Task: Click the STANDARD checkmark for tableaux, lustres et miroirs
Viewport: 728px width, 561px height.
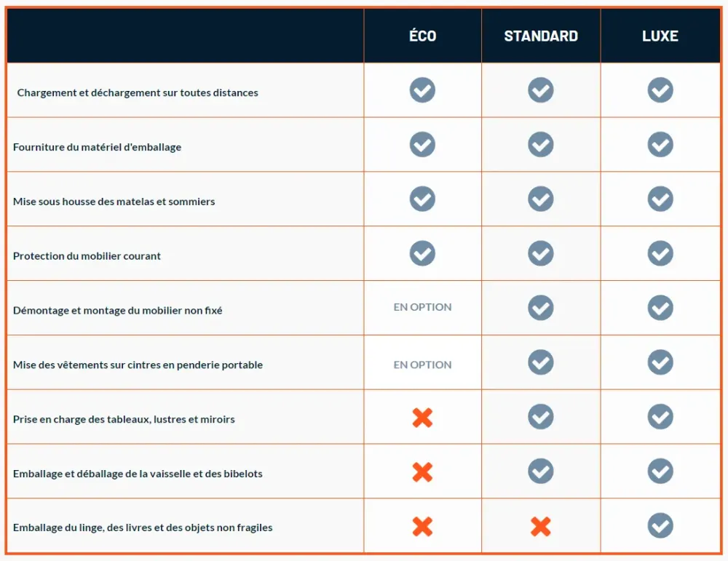Action: point(540,416)
